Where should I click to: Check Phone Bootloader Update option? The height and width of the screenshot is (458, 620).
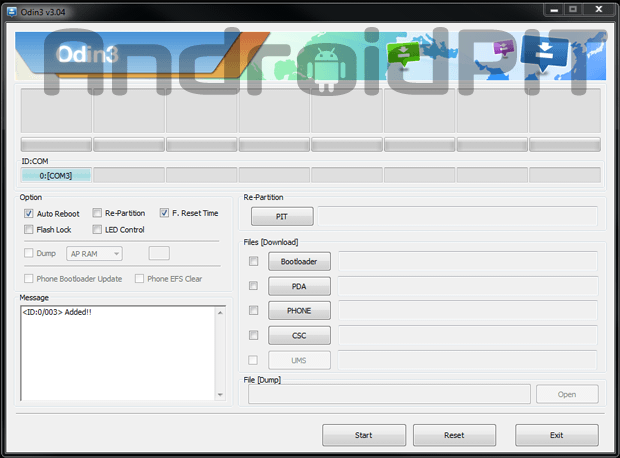point(28,279)
